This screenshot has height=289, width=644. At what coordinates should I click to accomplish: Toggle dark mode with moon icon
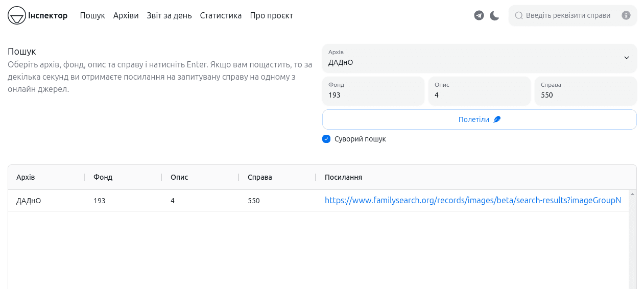coord(494,16)
